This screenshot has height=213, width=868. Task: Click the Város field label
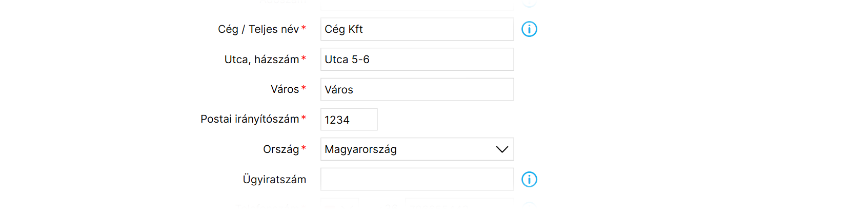(x=285, y=89)
